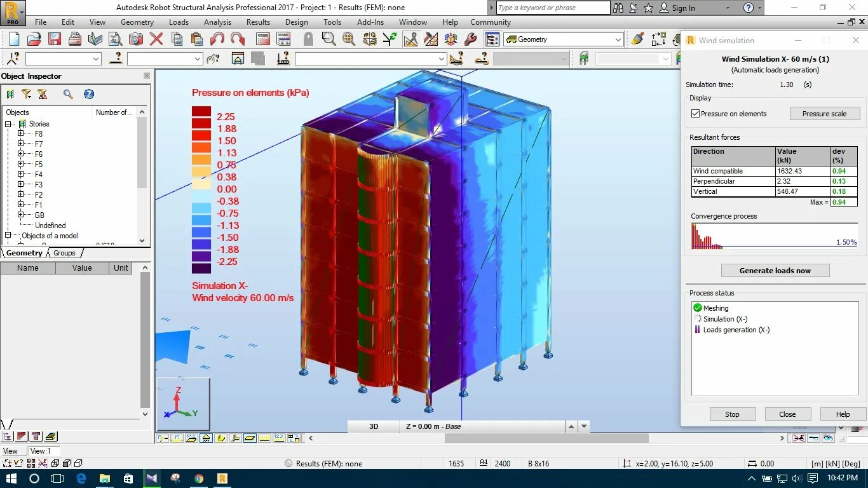
Task: Click the paintbrush icon right of Geometry selector
Action: 638,39
